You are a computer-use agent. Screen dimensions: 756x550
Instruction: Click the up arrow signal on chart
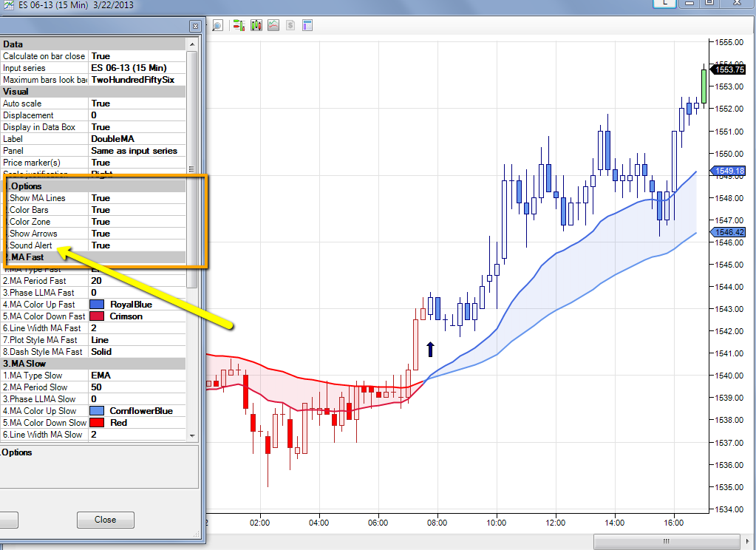[431, 350]
